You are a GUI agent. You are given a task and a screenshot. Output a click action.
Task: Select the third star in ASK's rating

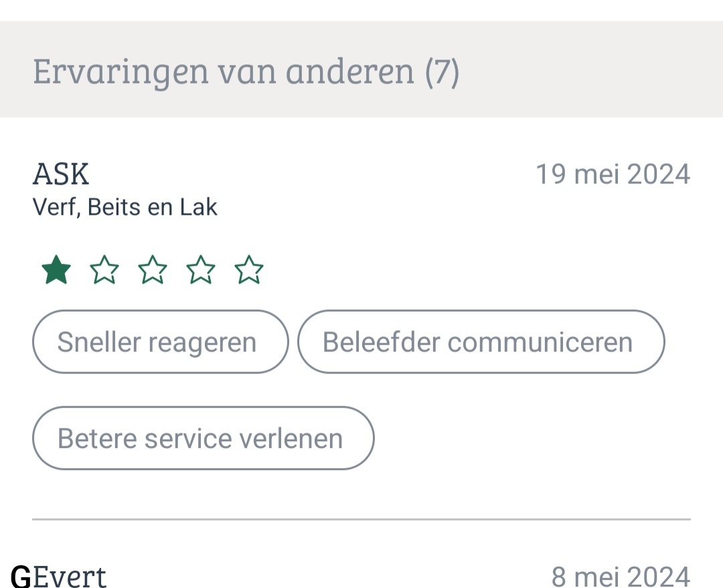pos(153,271)
